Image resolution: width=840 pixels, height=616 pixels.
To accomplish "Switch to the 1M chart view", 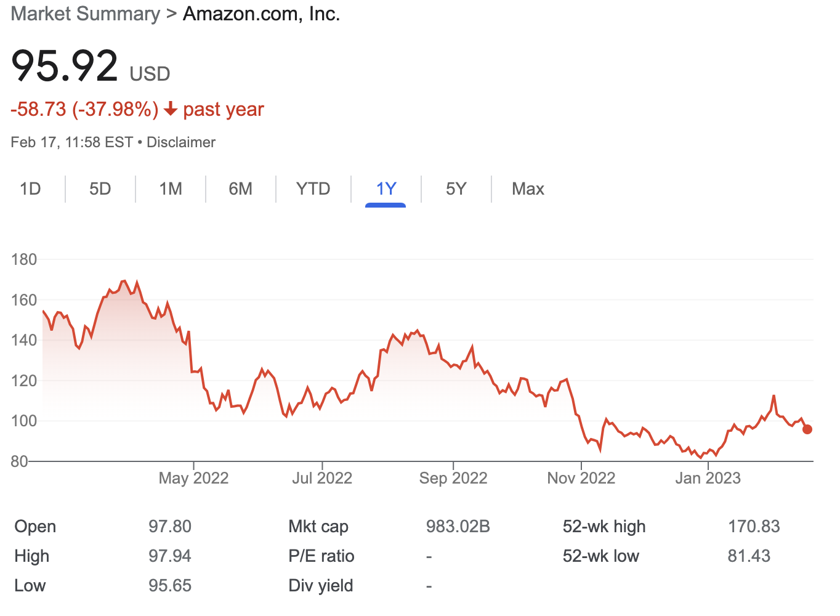I will 171,189.
